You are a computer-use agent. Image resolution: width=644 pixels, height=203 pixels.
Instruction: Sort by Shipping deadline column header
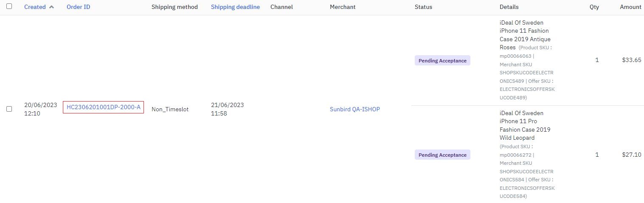pos(235,7)
